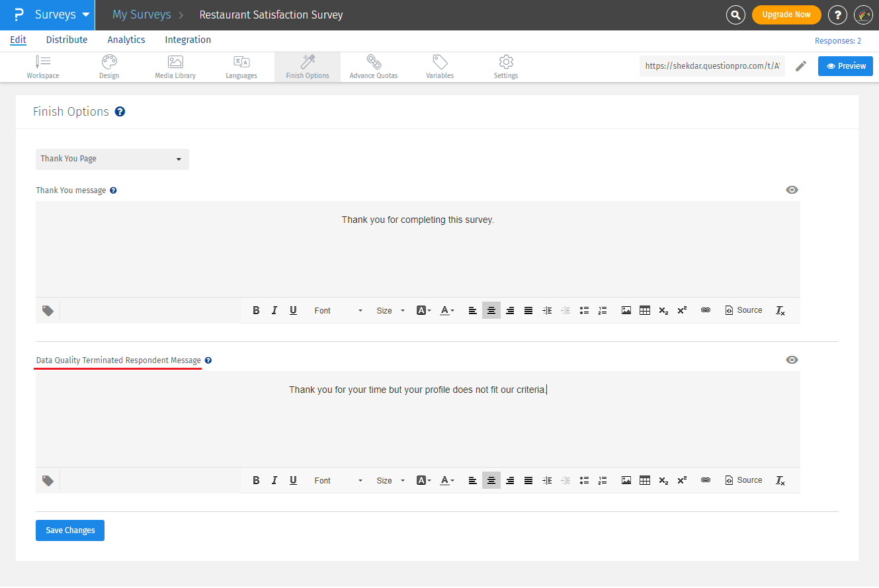Toggle align right in Thank You message editor

pos(510,310)
